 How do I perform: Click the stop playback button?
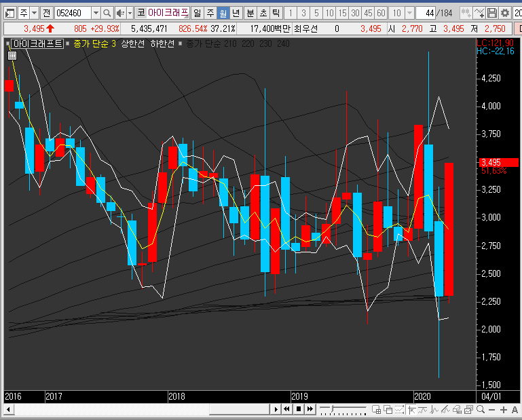299,409
